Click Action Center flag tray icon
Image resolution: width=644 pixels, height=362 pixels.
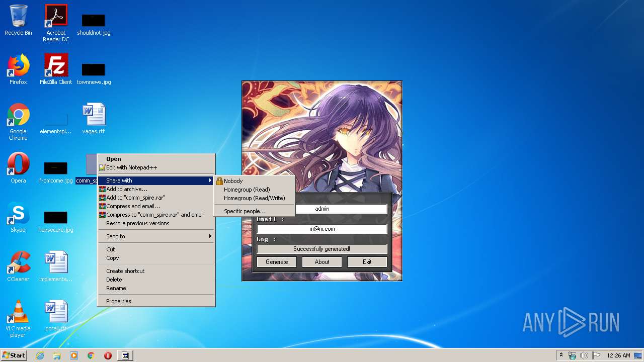coord(596,355)
